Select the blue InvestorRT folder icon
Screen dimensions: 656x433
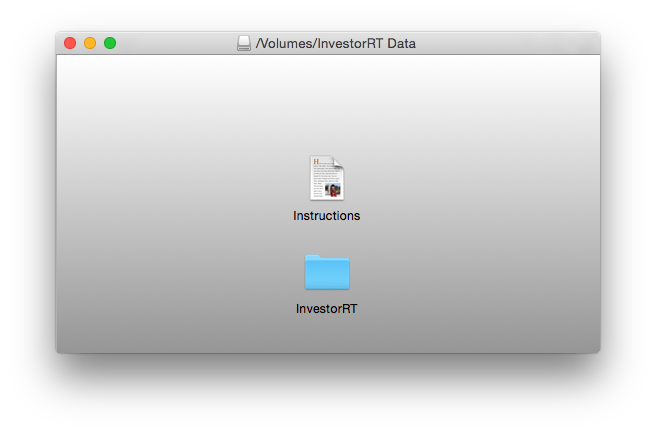tap(327, 272)
